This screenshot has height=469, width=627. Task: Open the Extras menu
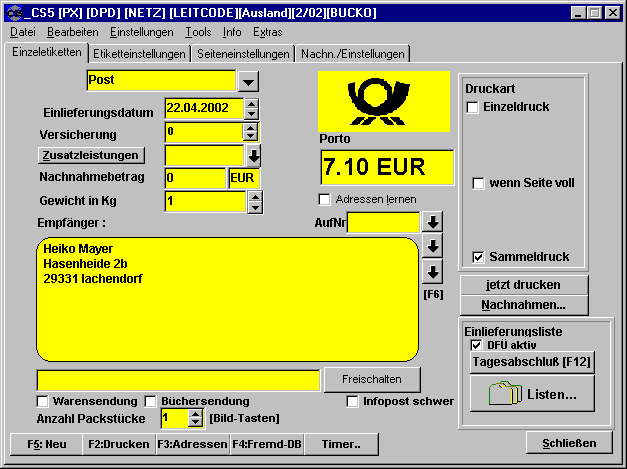tap(268, 32)
